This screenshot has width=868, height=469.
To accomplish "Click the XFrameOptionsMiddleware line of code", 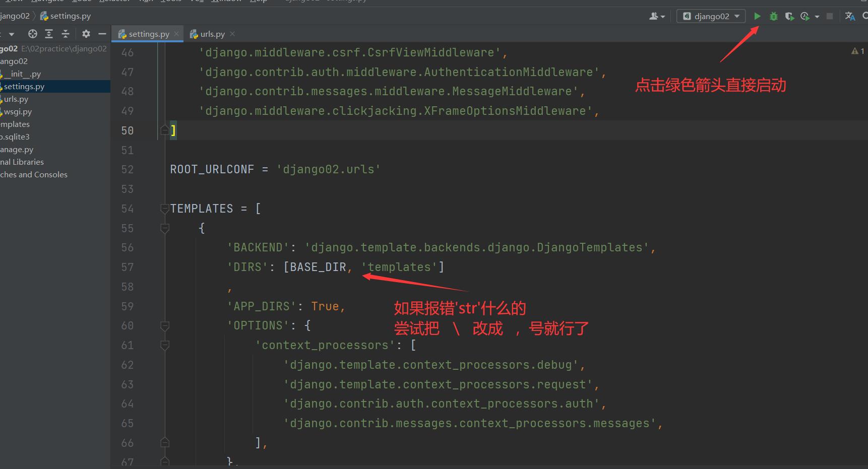I will (x=399, y=111).
